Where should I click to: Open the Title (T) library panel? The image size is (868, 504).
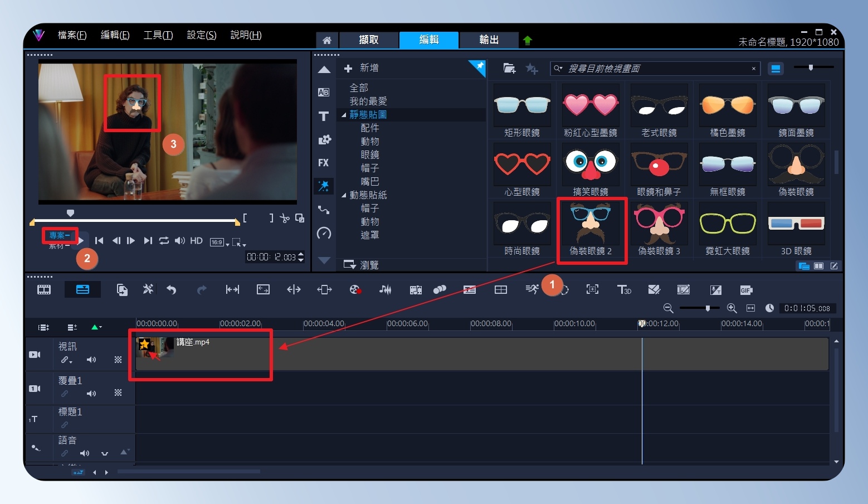(x=324, y=116)
